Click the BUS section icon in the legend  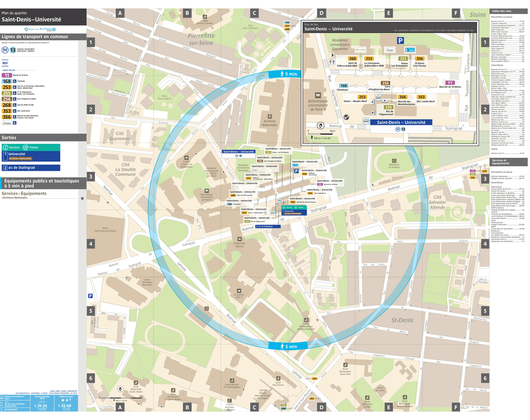(x=6, y=63)
